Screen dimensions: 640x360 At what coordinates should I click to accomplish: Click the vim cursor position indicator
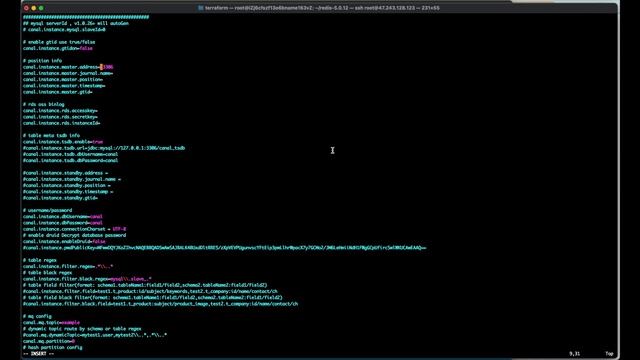pyautogui.click(x=575, y=353)
